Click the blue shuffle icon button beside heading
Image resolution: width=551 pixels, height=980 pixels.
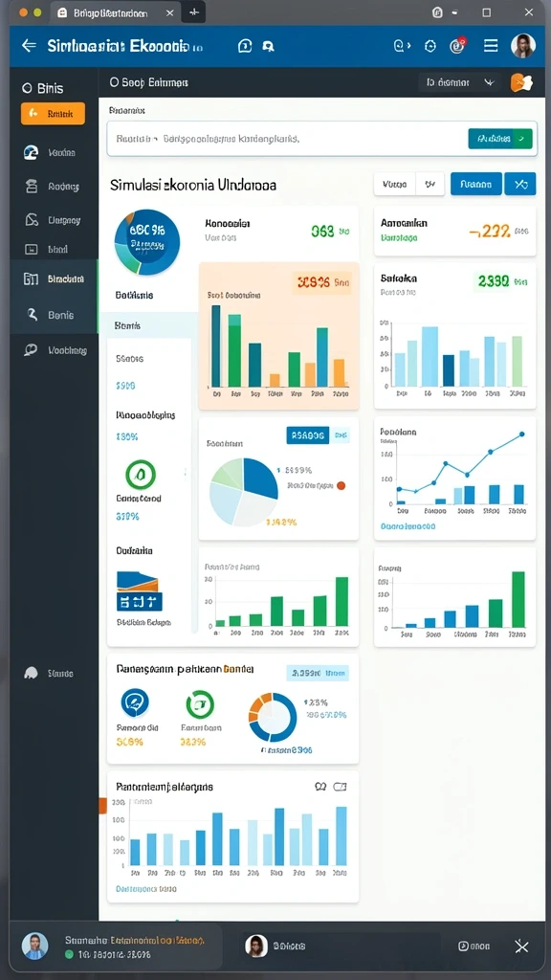click(520, 184)
